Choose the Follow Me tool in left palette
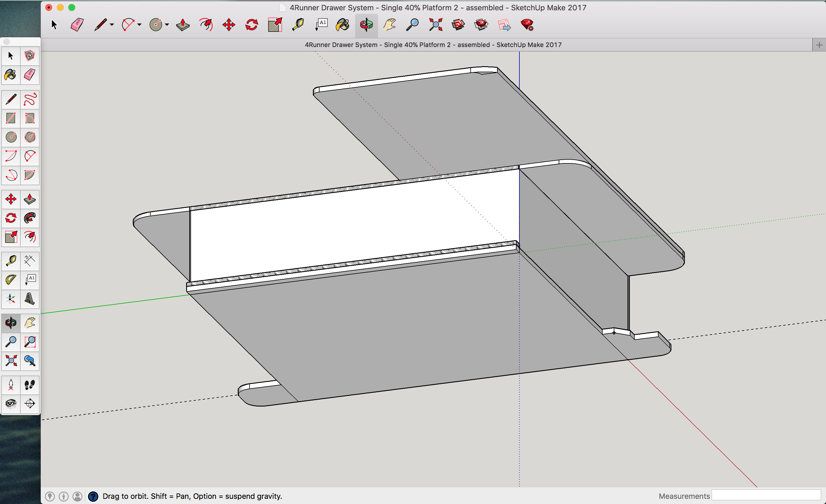Screen dimensions: 826x504 [30, 218]
